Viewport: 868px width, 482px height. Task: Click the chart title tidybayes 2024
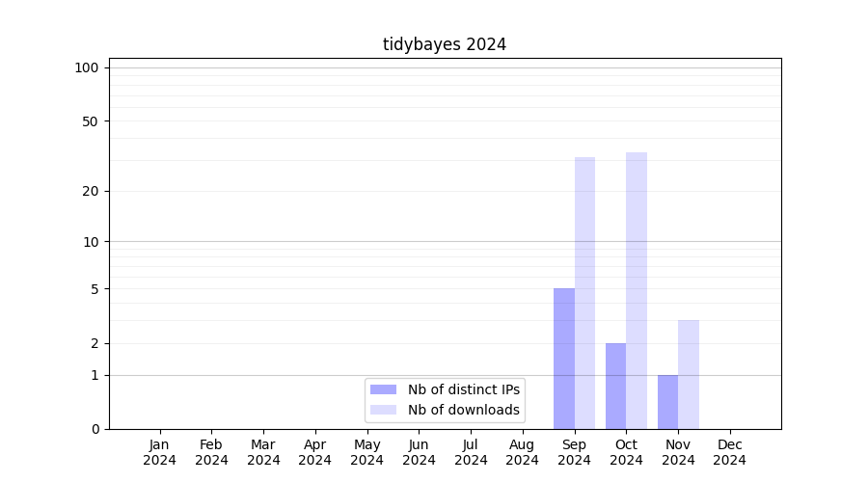445,44
